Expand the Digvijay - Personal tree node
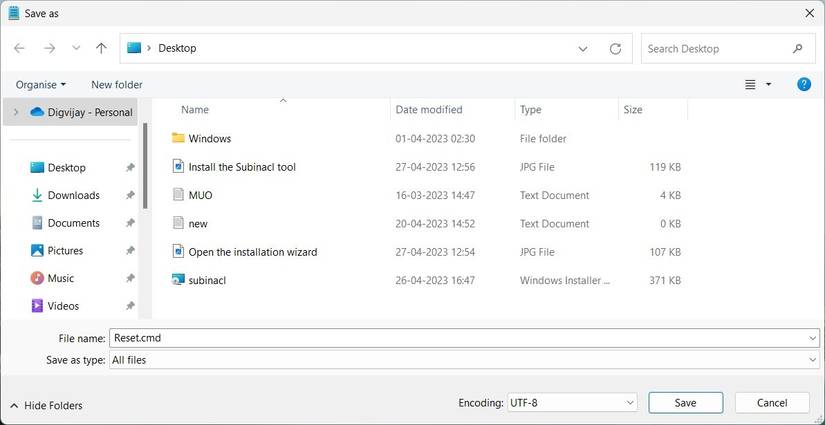825x425 pixels. point(15,112)
